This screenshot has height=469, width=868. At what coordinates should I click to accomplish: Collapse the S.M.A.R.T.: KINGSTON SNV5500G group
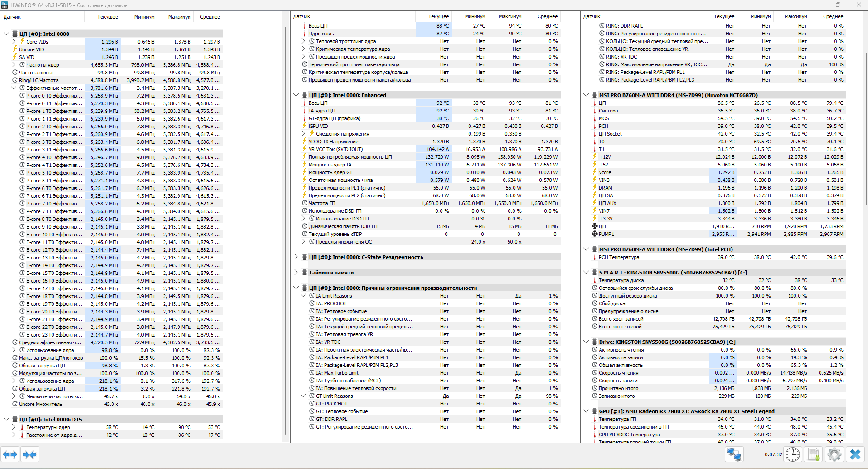click(586, 273)
